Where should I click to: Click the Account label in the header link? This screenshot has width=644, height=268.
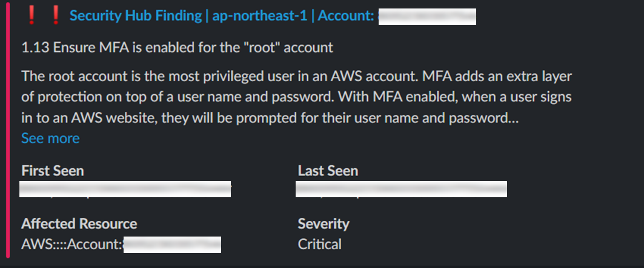click(345, 16)
